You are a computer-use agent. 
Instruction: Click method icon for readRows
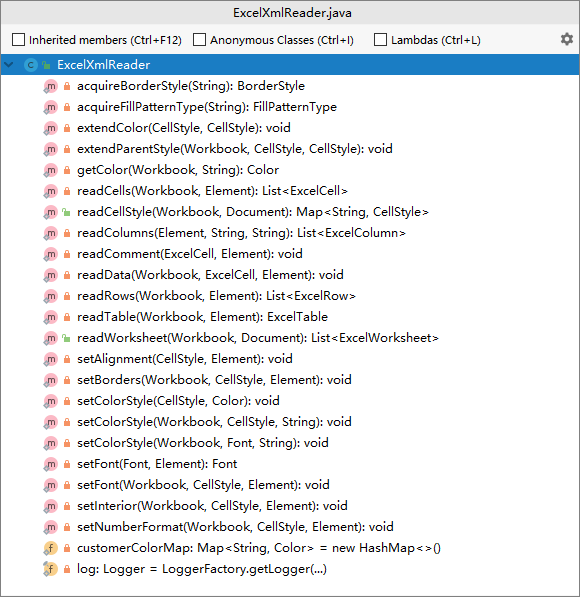coord(50,296)
